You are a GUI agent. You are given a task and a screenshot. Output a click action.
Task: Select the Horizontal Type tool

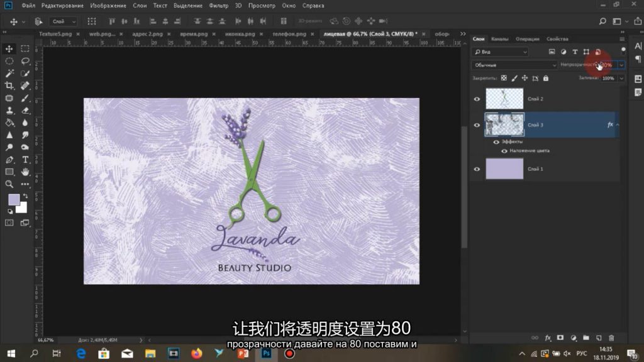click(25, 160)
